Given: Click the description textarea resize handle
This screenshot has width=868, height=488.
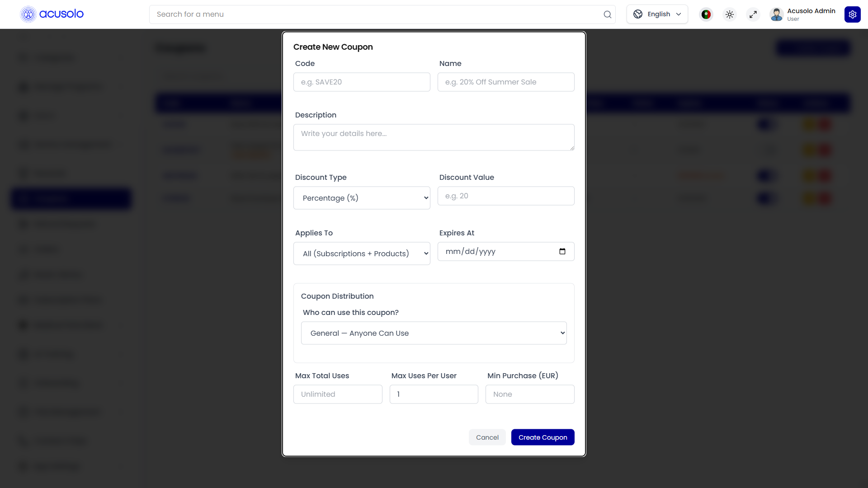Looking at the screenshot, I should click(571, 148).
